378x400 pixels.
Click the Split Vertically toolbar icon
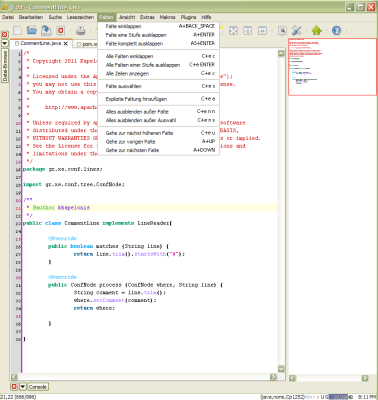(262, 31)
